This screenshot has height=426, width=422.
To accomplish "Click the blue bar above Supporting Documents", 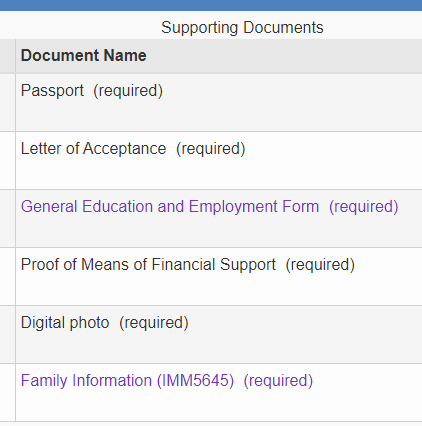I will [211, 5].
